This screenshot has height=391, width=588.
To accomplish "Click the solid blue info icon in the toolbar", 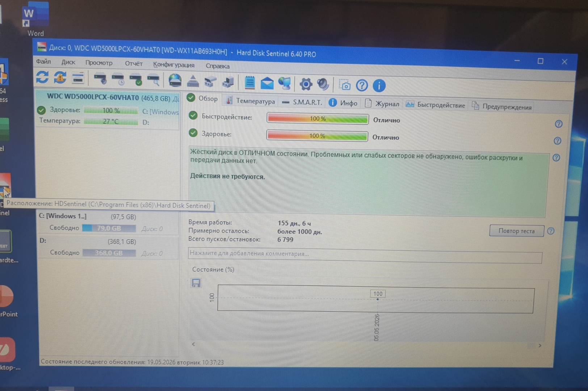I will click(x=379, y=86).
